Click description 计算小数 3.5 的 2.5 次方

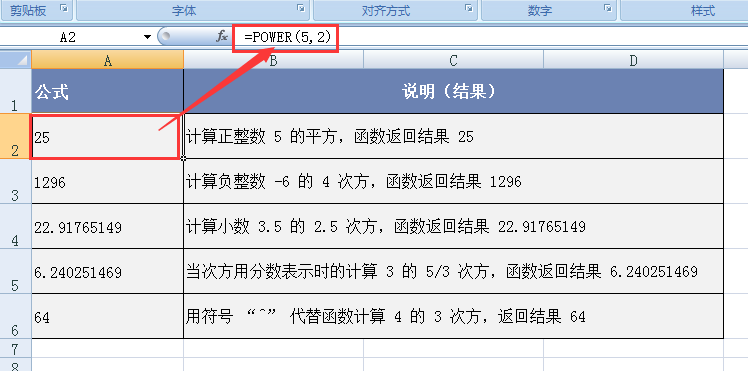point(453,226)
